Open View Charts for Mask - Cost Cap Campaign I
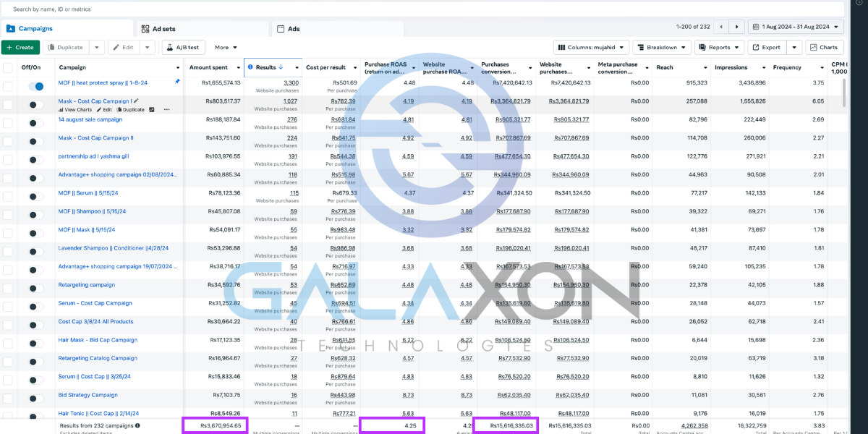 (x=75, y=110)
